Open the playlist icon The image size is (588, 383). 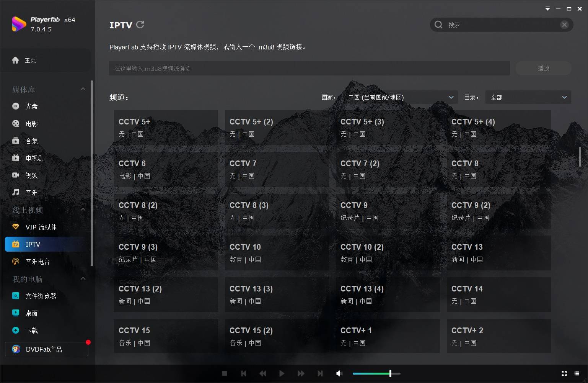tap(577, 373)
